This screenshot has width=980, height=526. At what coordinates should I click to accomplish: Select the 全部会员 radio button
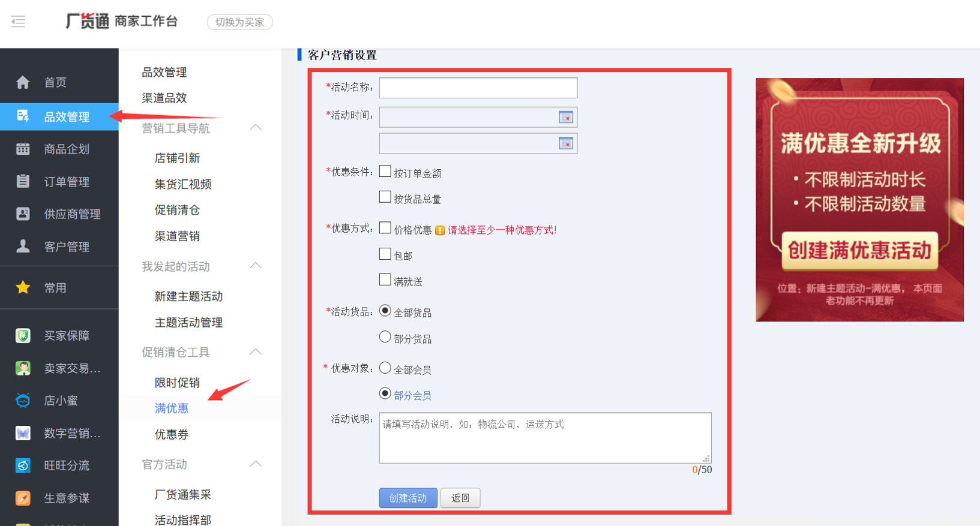click(x=385, y=368)
